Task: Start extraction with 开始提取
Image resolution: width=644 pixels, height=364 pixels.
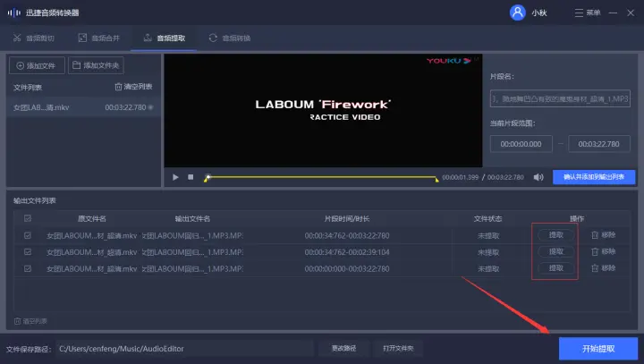Action: click(598, 349)
